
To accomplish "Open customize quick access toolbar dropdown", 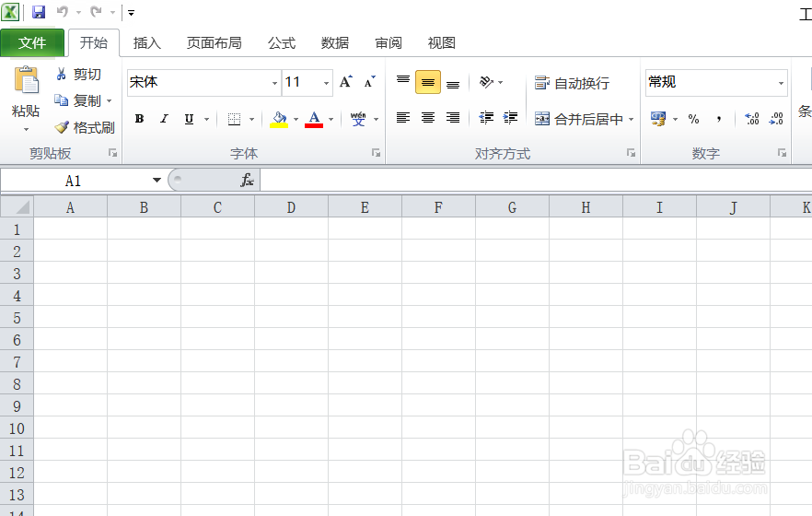I will tap(132, 12).
